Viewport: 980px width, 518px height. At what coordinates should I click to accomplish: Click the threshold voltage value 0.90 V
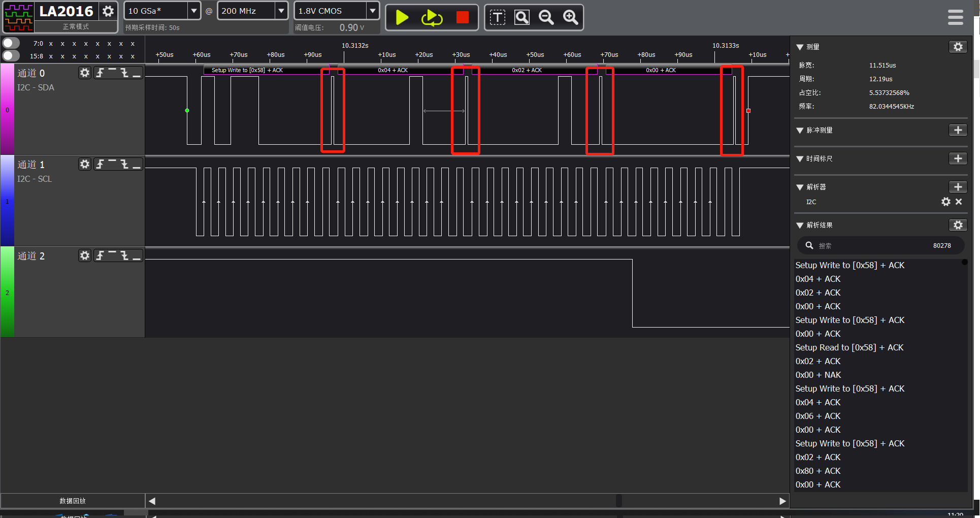(x=352, y=27)
